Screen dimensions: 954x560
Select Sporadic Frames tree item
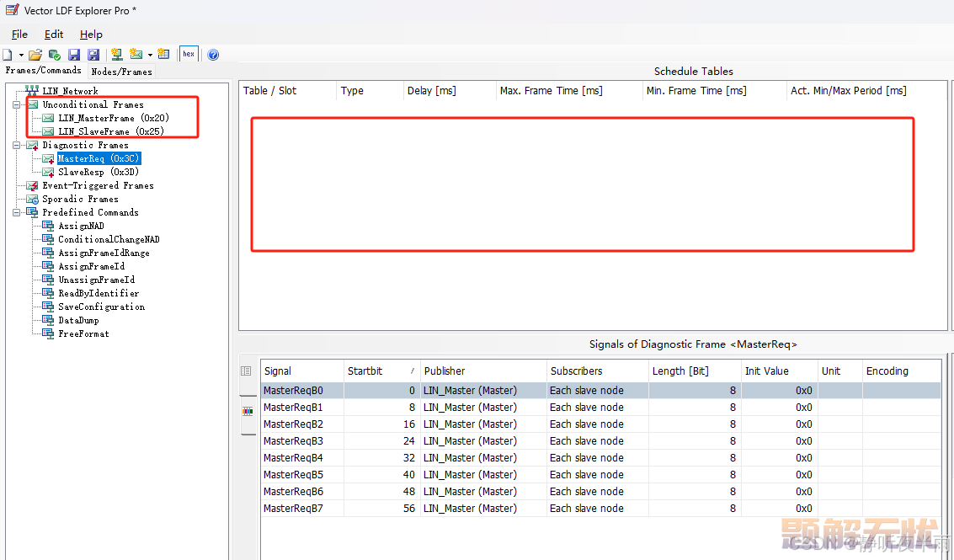[x=80, y=199]
